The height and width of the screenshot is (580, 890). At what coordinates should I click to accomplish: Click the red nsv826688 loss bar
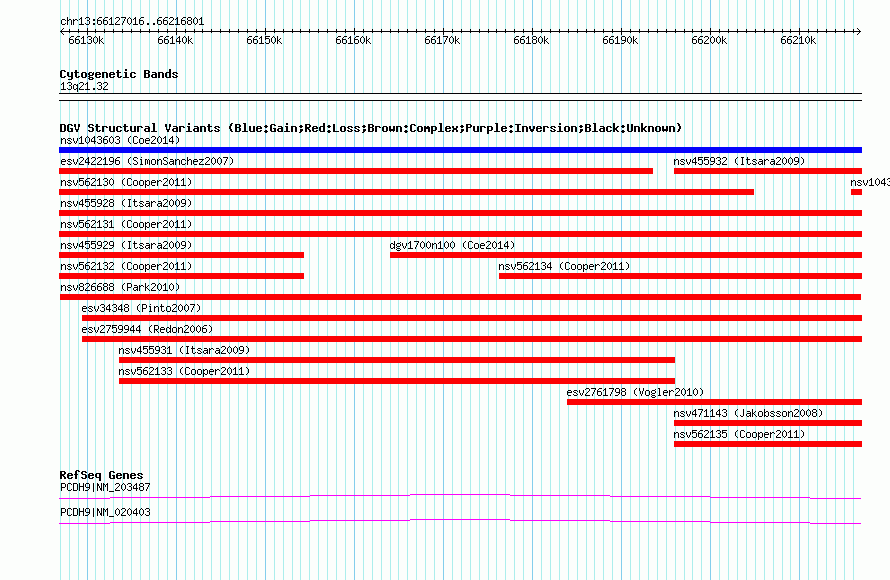pyautogui.click(x=460, y=297)
